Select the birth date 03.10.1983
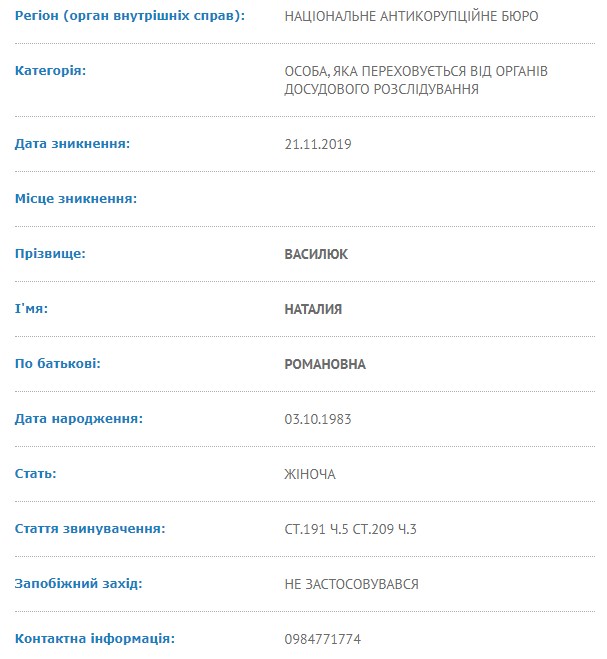This screenshot has height=659, width=607. 318,419
